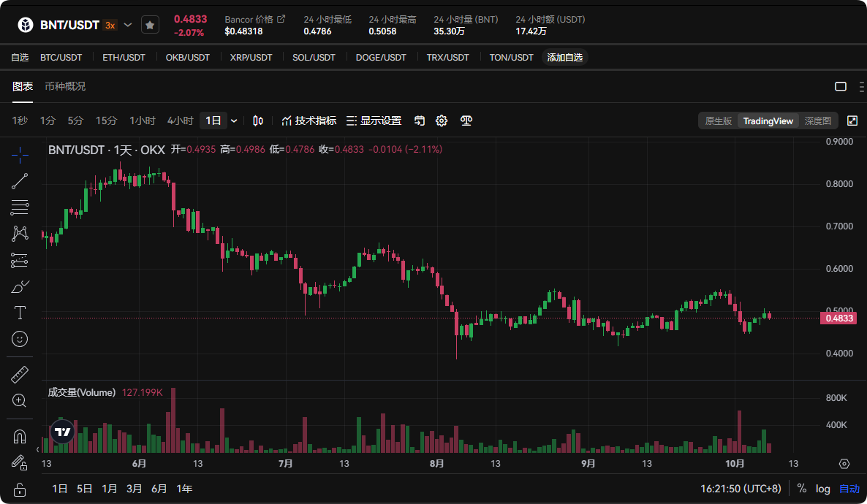The image size is (867, 504).
Task: Switch to the 币种概况 tab
Action: click(x=65, y=86)
